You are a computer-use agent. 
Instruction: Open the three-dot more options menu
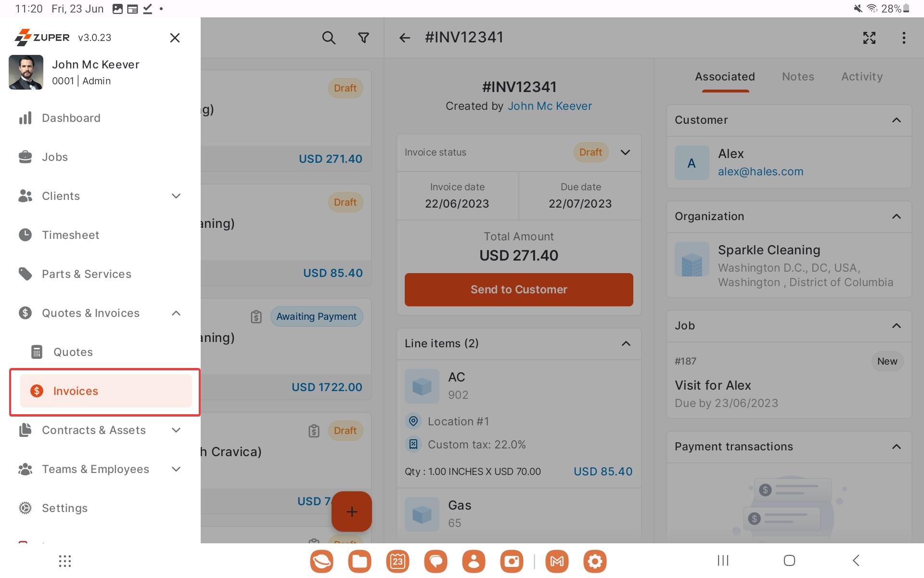(904, 38)
